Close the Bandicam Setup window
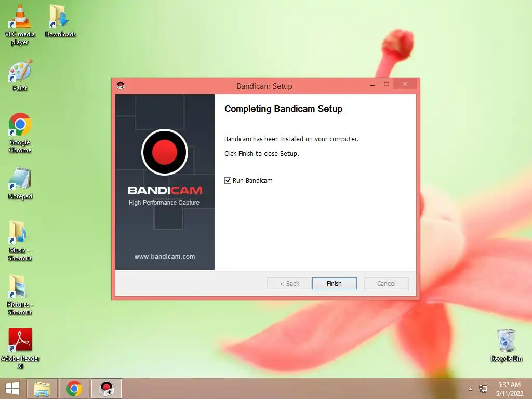 tap(405, 84)
